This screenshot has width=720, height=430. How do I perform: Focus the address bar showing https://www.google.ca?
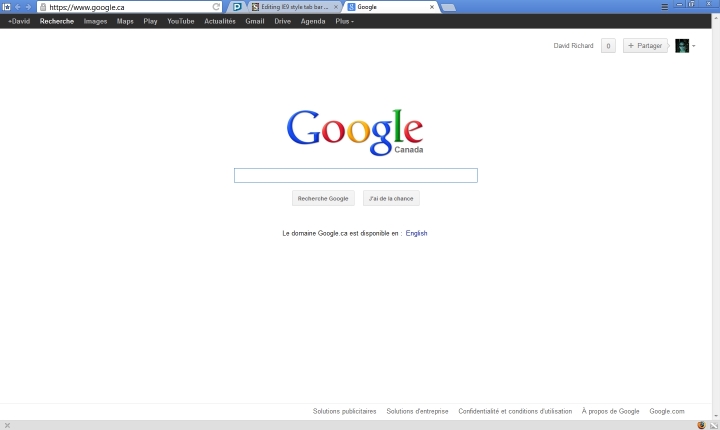(129, 7)
